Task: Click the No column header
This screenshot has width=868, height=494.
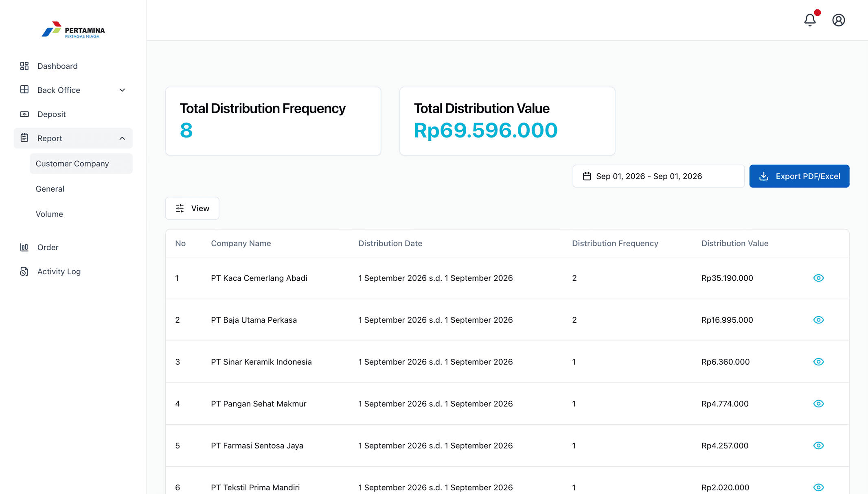Action: tap(180, 243)
